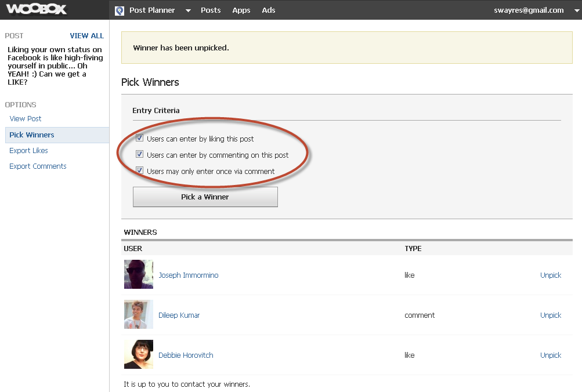582x392 pixels.
Task: Open Dileep Kumar's name link
Action: coord(179,315)
